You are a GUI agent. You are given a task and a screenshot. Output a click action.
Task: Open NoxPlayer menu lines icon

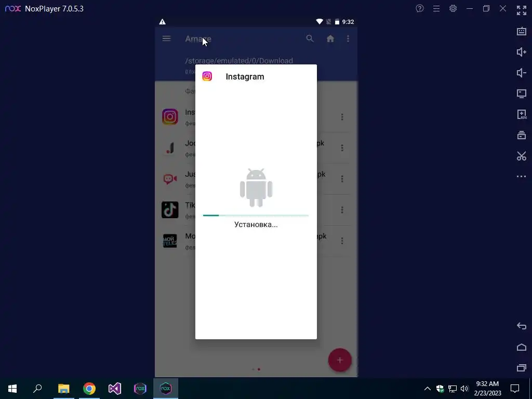pyautogui.click(x=436, y=8)
